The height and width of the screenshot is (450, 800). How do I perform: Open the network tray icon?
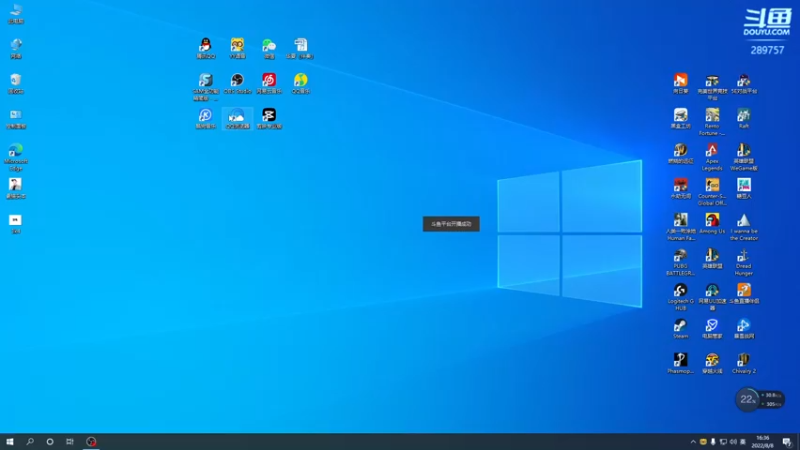tap(723, 442)
